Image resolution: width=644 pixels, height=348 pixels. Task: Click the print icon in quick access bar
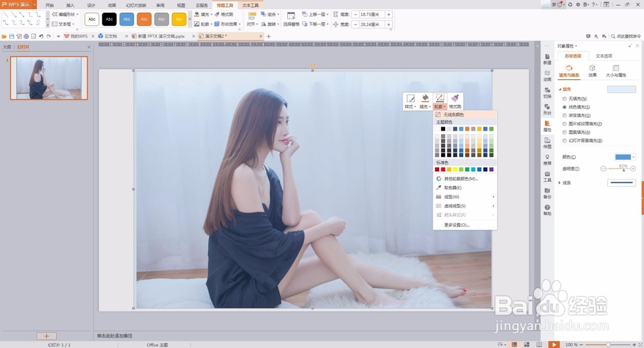click(x=26, y=36)
